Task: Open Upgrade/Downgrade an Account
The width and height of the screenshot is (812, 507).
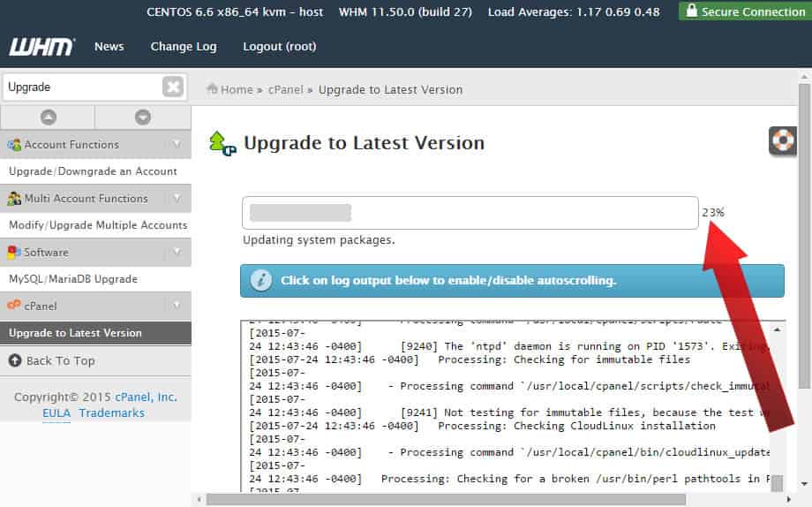Action: [x=93, y=171]
